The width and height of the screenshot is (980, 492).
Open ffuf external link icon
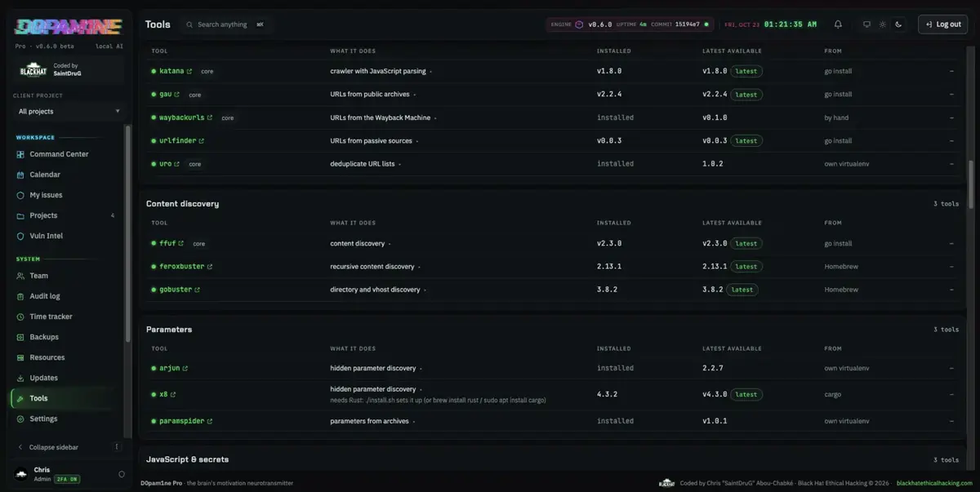[x=180, y=243]
